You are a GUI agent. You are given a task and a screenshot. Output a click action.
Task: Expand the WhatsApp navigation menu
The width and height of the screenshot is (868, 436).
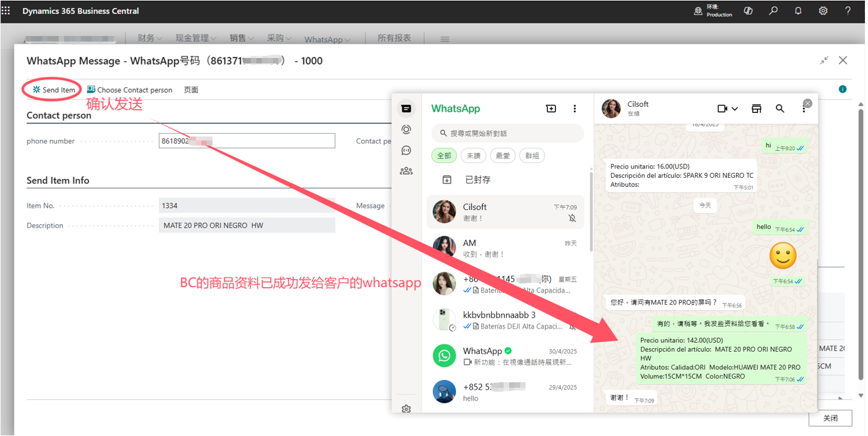tap(327, 40)
